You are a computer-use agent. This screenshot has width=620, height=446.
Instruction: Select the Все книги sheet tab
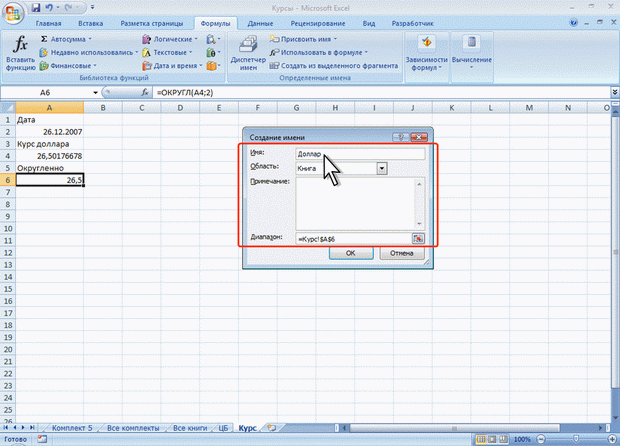click(x=190, y=428)
